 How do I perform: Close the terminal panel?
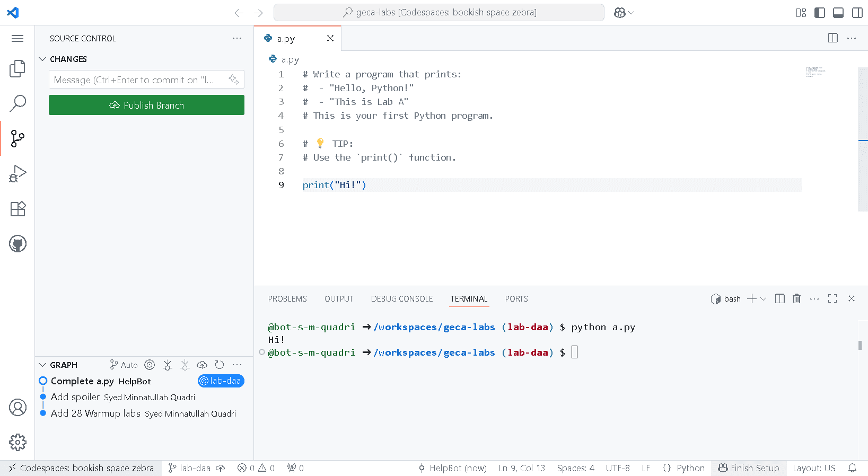(x=852, y=299)
